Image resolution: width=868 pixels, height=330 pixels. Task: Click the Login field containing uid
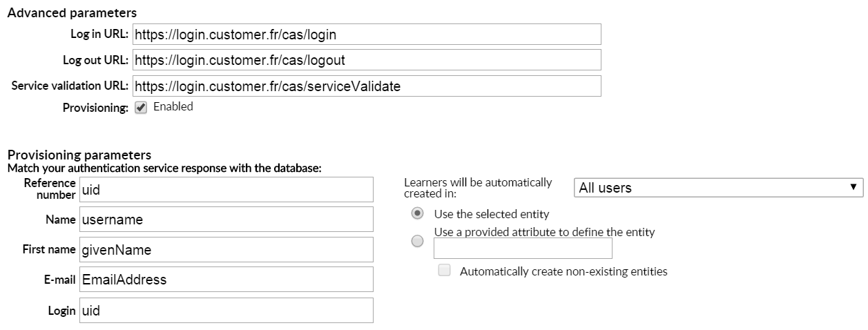226,311
